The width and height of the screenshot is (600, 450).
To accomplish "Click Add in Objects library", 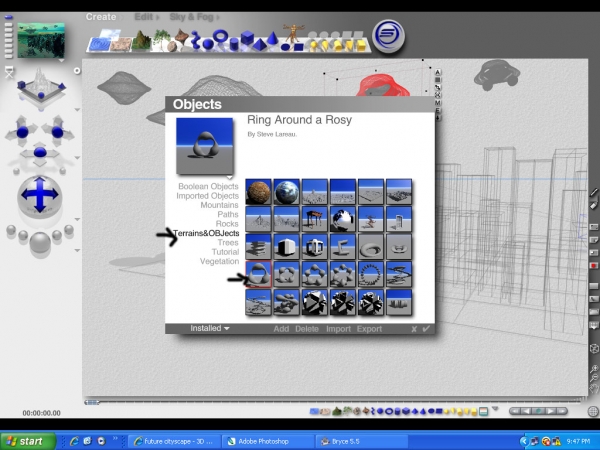I will pyautogui.click(x=281, y=329).
